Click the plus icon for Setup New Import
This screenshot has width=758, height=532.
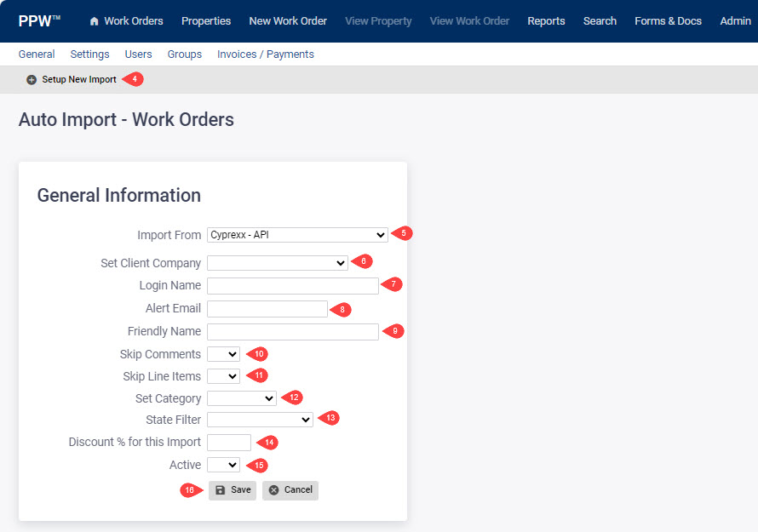pos(32,80)
